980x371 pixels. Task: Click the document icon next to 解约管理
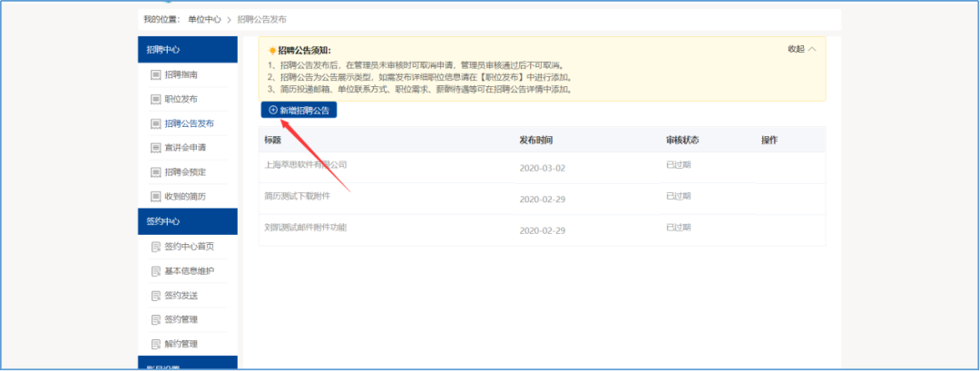click(156, 345)
